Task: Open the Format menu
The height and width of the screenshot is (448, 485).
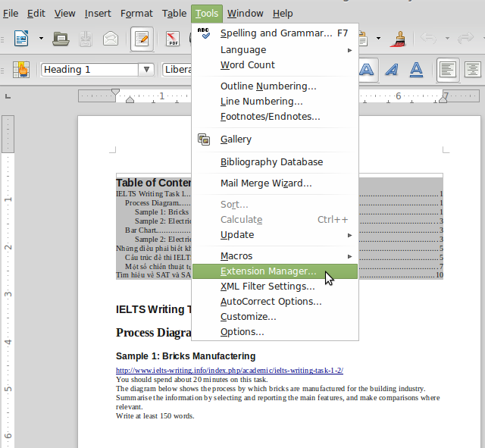Action: point(136,14)
